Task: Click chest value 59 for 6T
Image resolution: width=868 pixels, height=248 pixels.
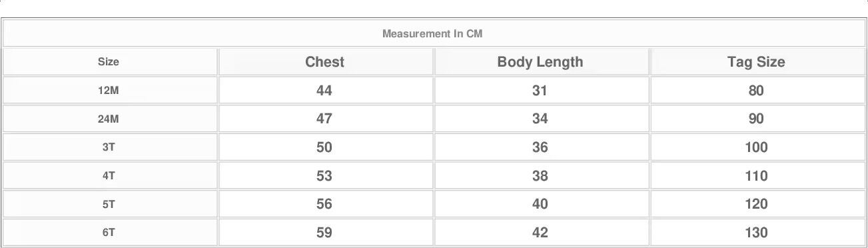Action: tap(325, 233)
